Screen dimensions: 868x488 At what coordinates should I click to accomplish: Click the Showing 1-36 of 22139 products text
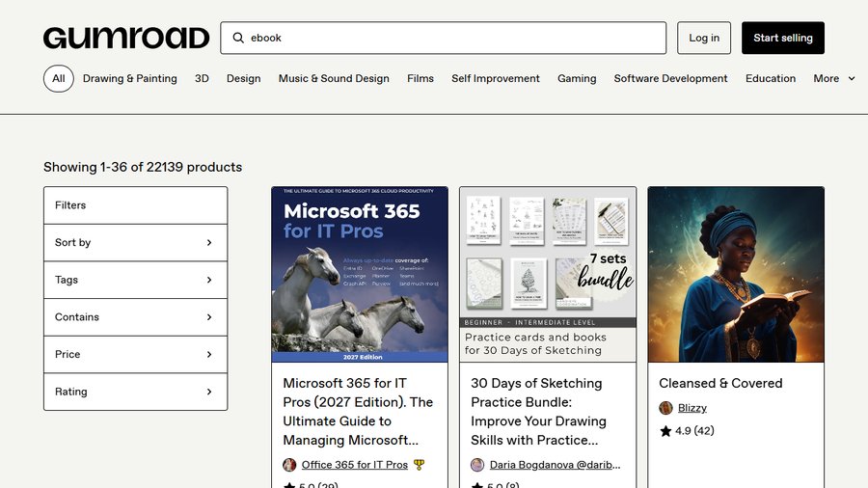[143, 167]
